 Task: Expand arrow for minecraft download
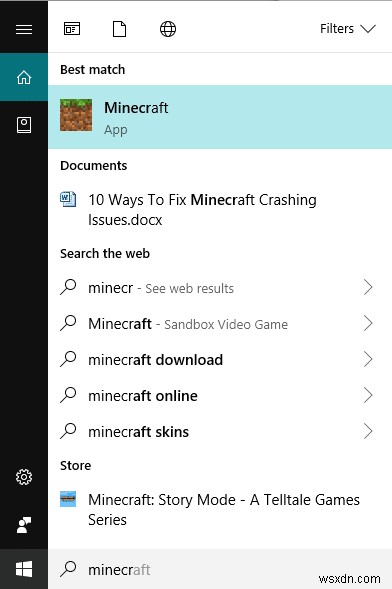pos(368,359)
